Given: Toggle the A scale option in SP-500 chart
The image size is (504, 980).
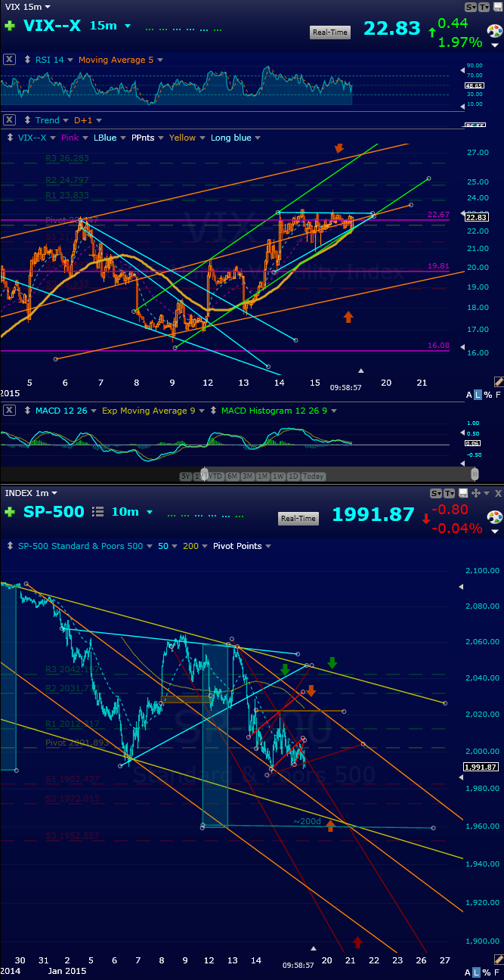Looking at the screenshot, I should coord(468,972).
